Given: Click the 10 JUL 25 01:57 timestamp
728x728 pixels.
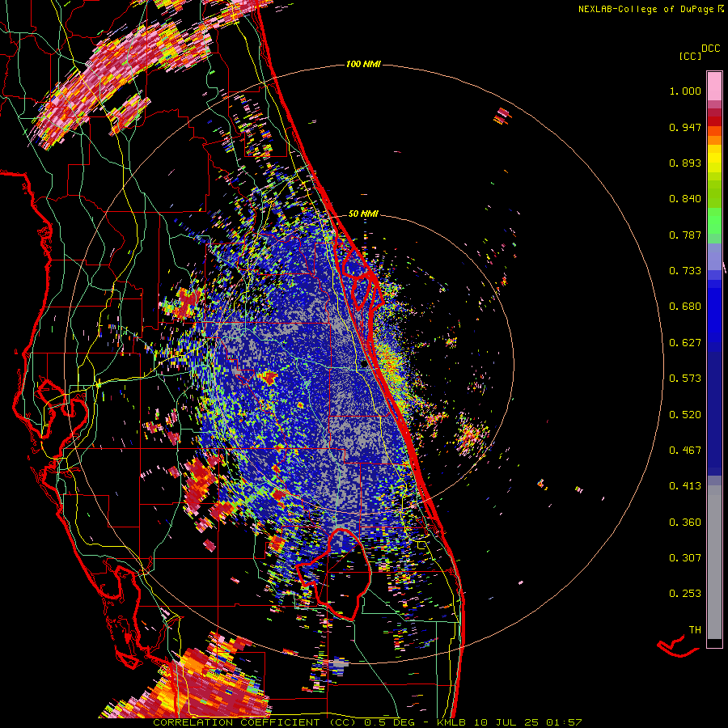Looking at the screenshot, I should (x=528, y=722).
